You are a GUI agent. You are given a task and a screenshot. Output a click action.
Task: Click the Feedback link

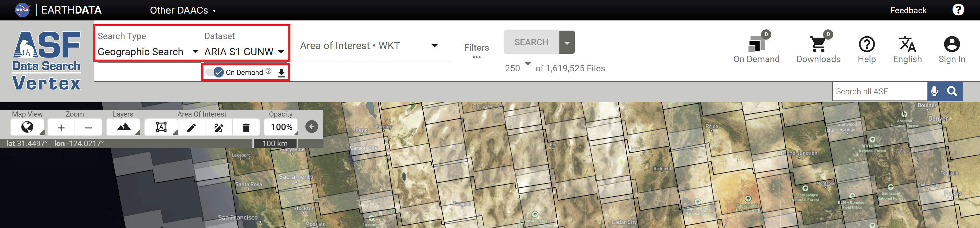pyautogui.click(x=908, y=10)
